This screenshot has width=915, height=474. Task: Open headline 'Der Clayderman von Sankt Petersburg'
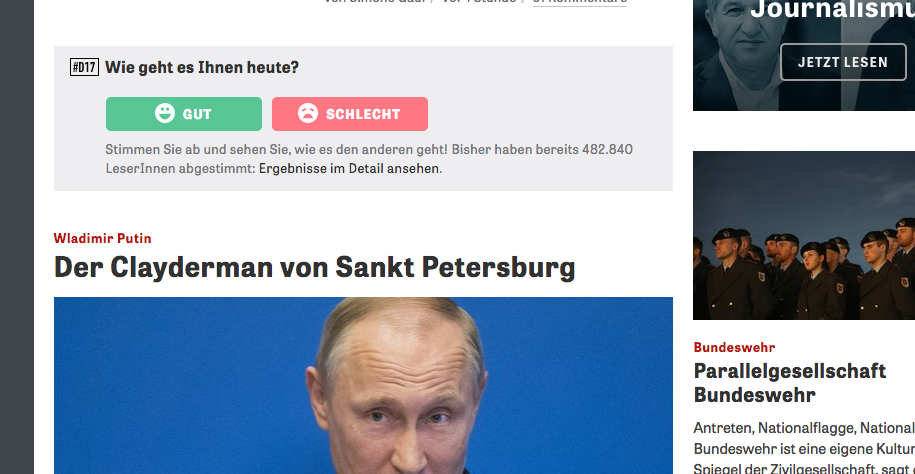[314, 267]
